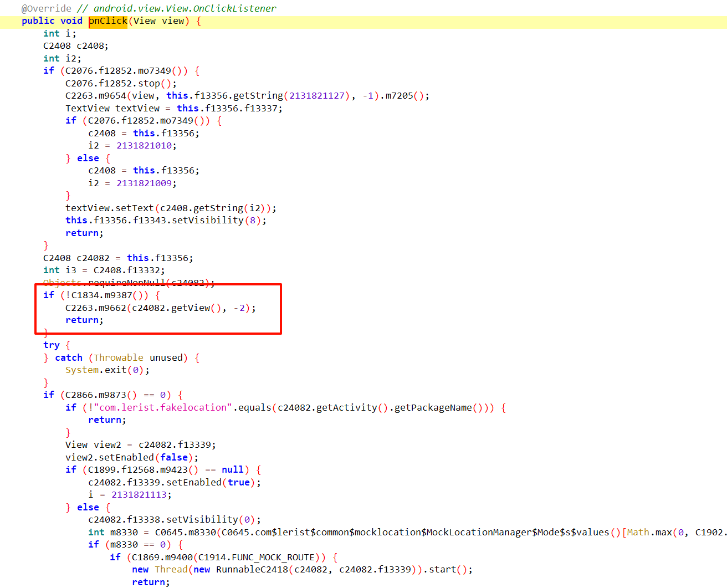
Task: Click resource ID 2131821127 in getString
Action: 317,96
